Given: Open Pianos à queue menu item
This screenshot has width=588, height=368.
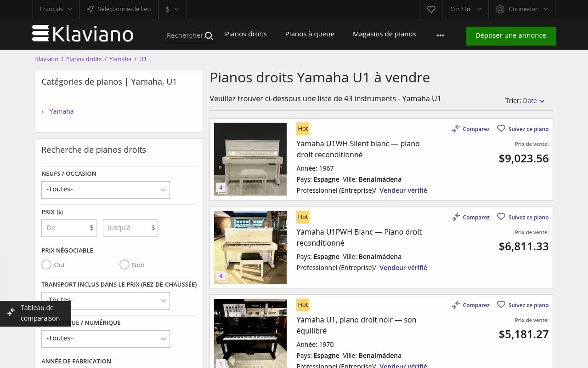Looking at the screenshot, I should (x=310, y=34).
